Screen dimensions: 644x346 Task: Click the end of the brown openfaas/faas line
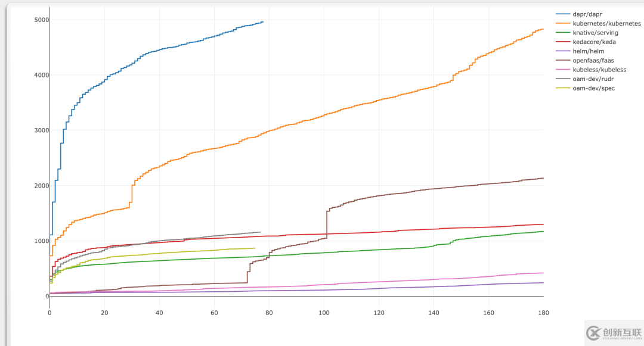tap(543, 178)
